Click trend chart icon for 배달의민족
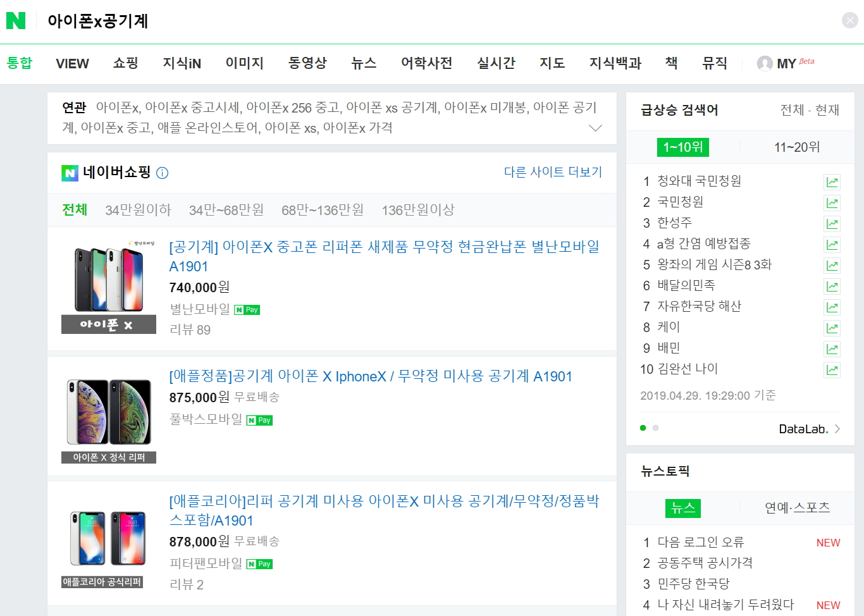Viewport: 864px width, 616px height. point(832,286)
